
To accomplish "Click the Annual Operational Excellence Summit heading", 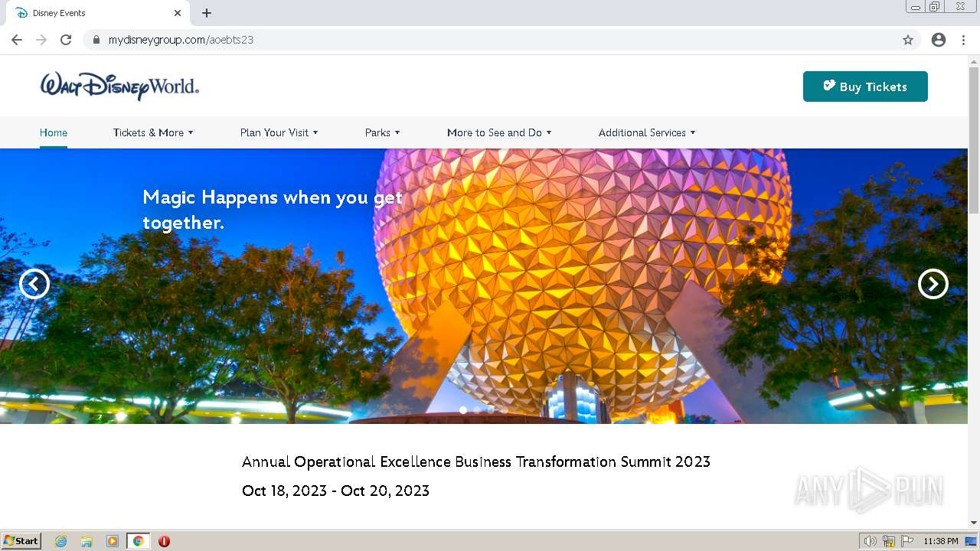I will pyautogui.click(x=476, y=461).
